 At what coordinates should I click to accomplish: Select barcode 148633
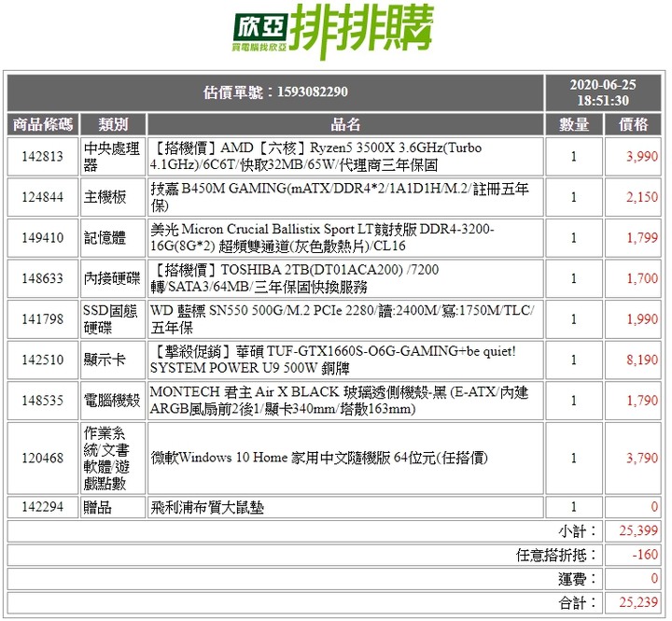(42, 278)
